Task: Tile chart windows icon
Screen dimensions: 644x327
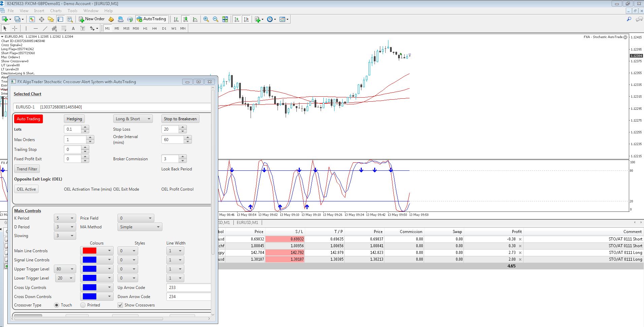Action: click(x=225, y=19)
